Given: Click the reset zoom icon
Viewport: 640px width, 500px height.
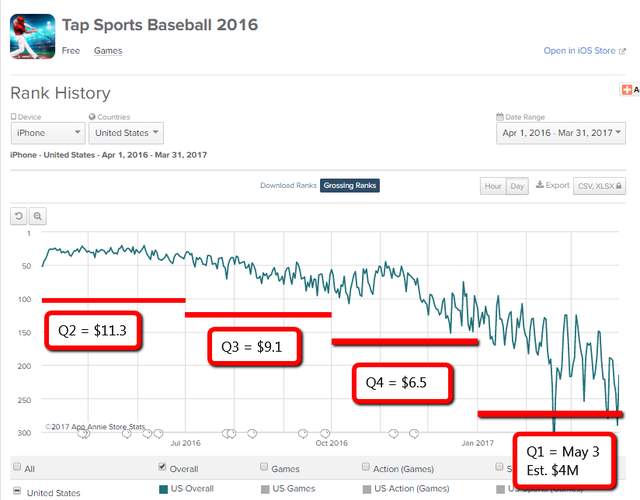Looking at the screenshot, I should click(x=18, y=216).
